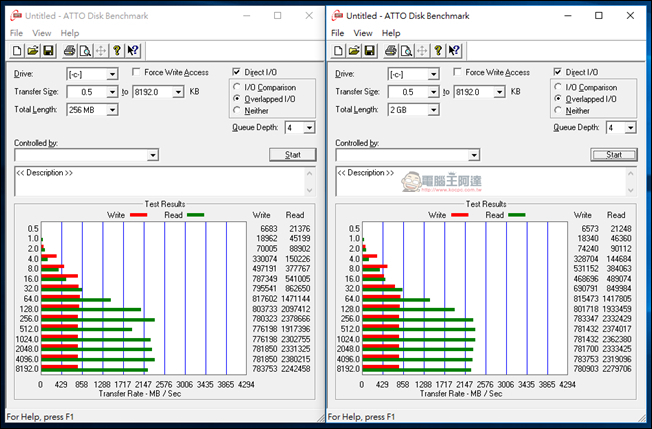Click Print icon in right window toolbar
This screenshot has width=652, height=429.
pos(391,51)
